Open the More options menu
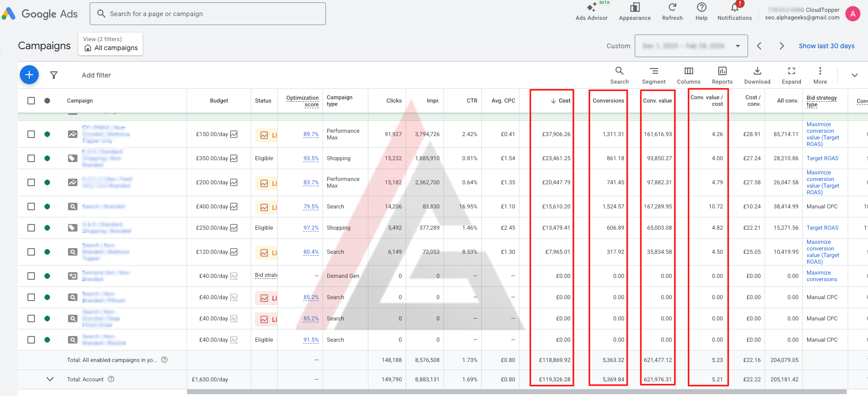 820,71
